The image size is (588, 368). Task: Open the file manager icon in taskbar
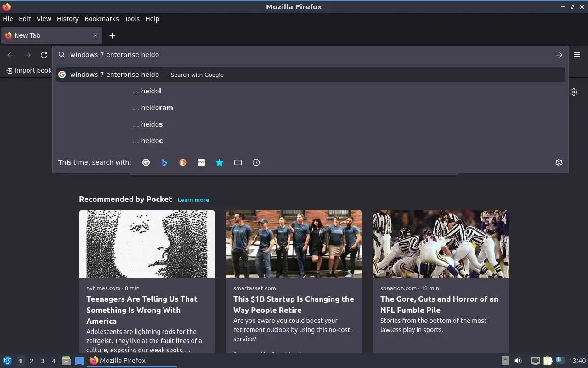tap(66, 361)
